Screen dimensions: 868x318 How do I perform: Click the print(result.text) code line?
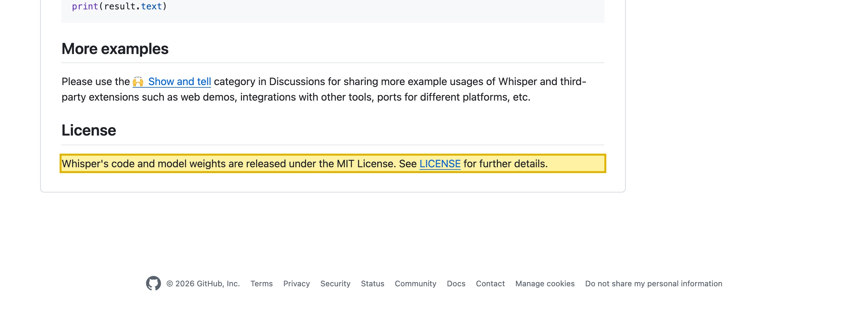point(119,6)
